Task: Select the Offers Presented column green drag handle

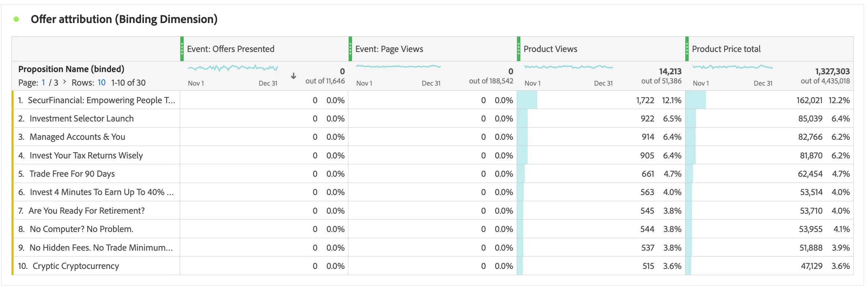Action: [x=182, y=49]
